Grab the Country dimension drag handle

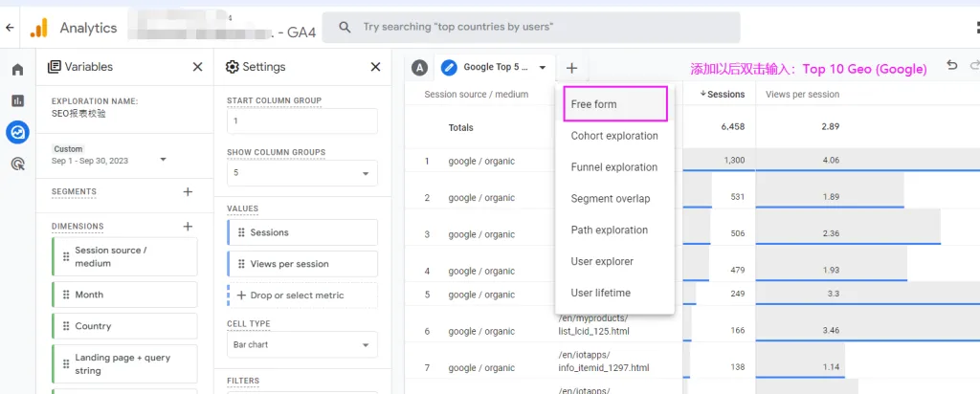(x=66, y=326)
